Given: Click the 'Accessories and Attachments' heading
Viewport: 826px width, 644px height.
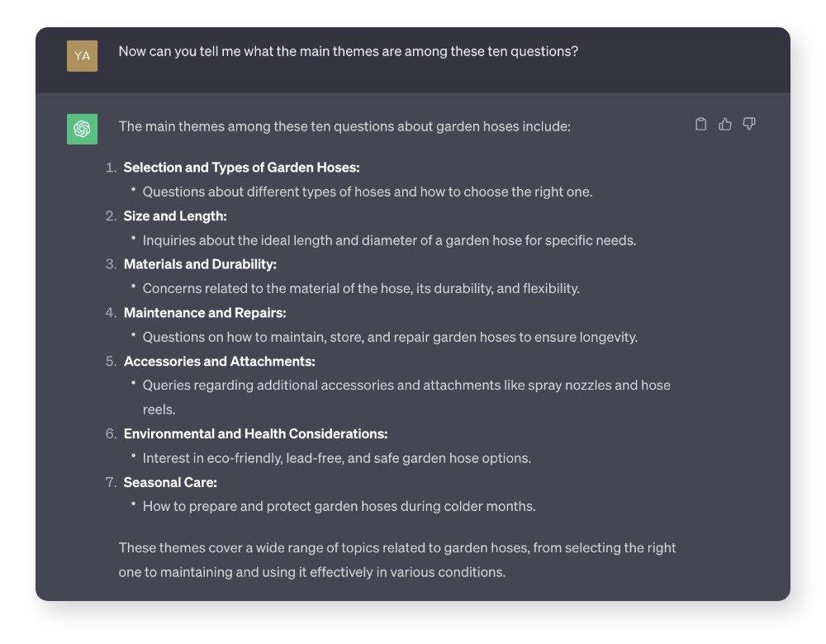Looking at the screenshot, I should tap(219, 362).
